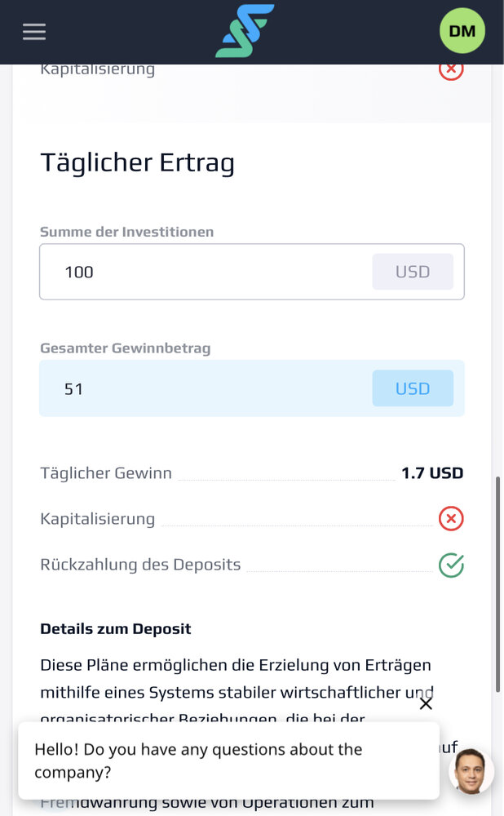Click the Details zum Deposit heading
Image resolution: width=504 pixels, height=816 pixels.
116,628
